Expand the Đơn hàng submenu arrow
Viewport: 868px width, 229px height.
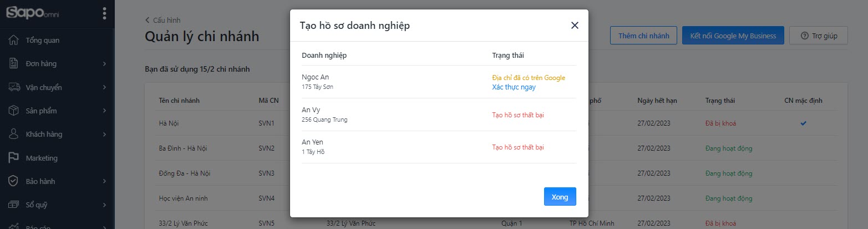point(104,64)
